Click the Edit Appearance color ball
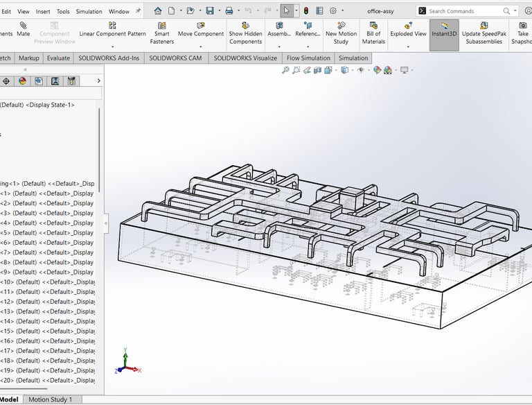 tap(377, 70)
